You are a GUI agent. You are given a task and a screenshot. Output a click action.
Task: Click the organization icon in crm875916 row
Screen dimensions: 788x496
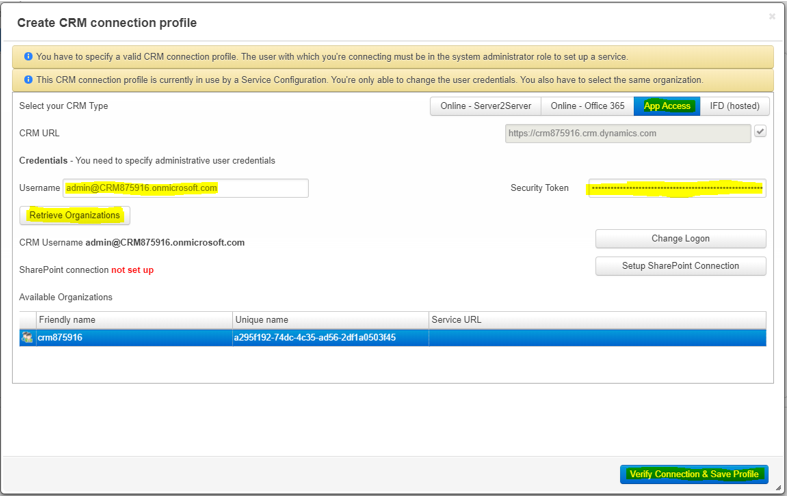point(27,338)
